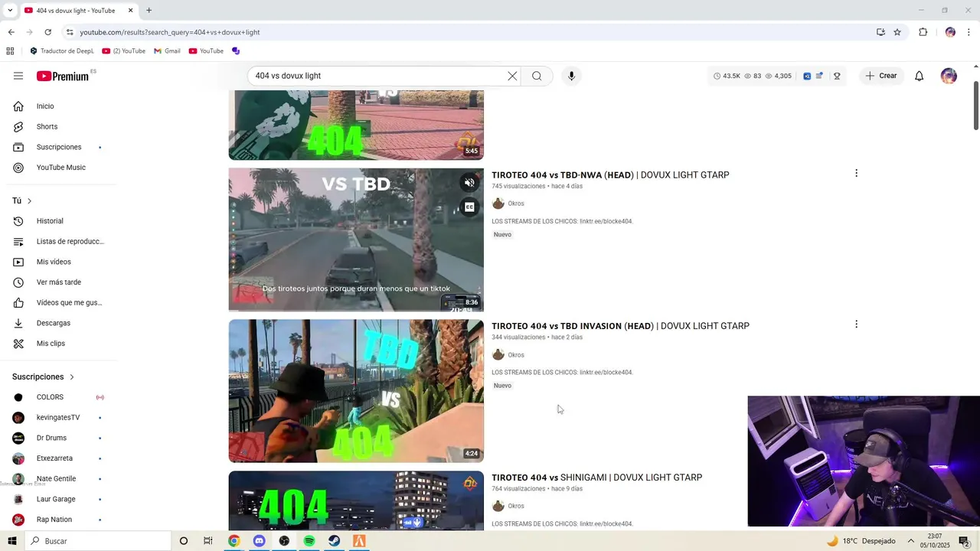Open Descargas

pos(58,323)
